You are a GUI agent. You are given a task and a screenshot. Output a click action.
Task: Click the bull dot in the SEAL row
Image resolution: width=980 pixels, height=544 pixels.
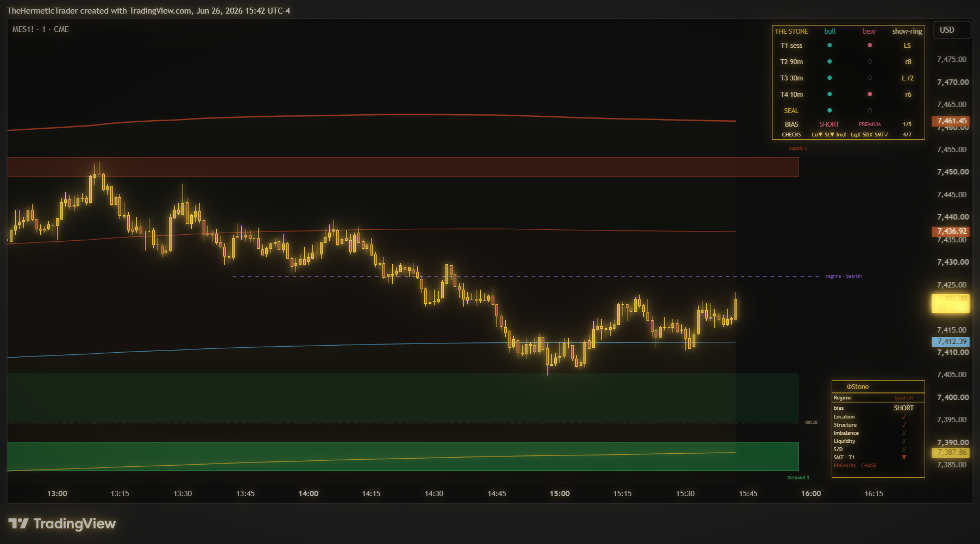click(x=830, y=110)
